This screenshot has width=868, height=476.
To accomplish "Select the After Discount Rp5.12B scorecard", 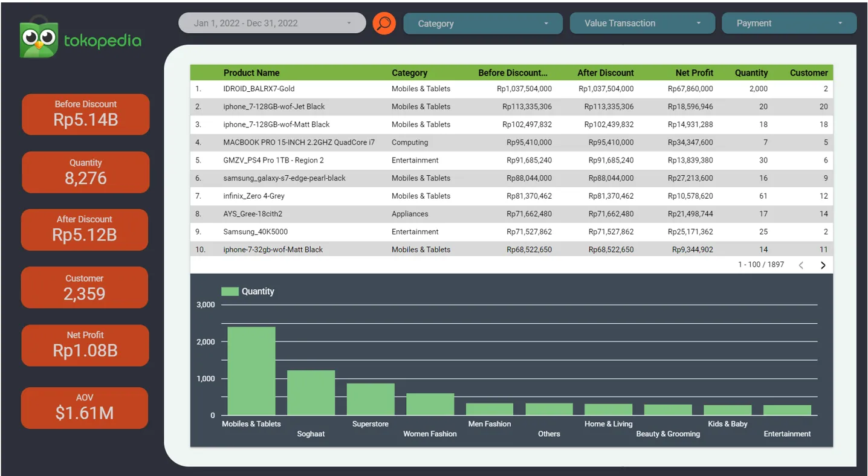I will click(x=85, y=230).
